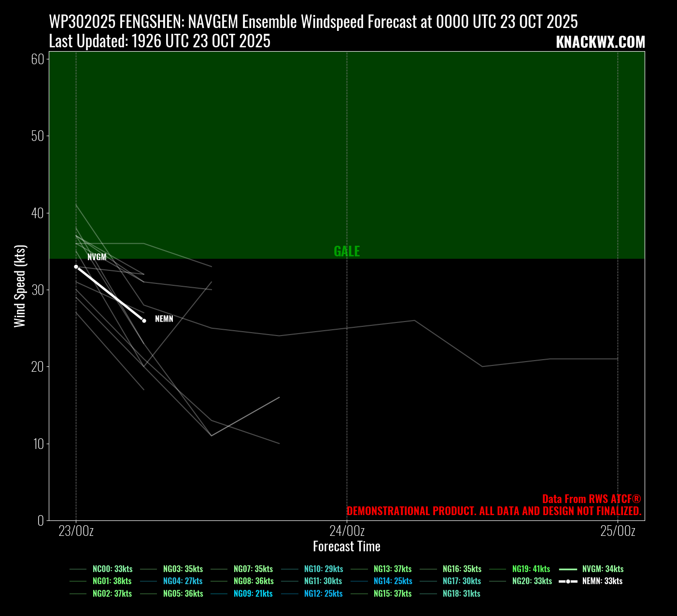Click the 25/00z x-axis tick label

click(x=618, y=532)
